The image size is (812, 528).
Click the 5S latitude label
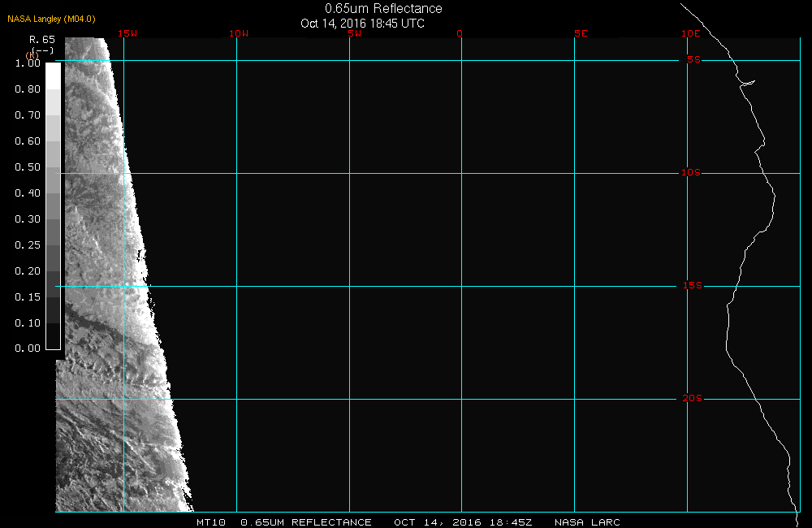693,60
